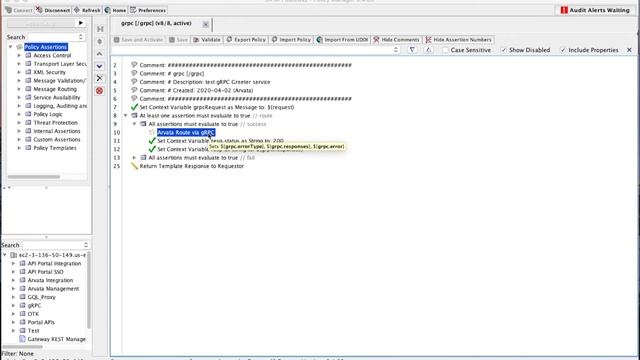
Task: Click the expand/collapse assertion icon below add
Action: [100, 41]
